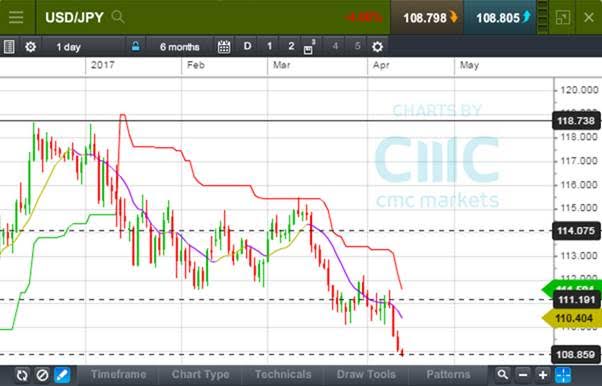Toggle the time range lock

click(x=135, y=47)
